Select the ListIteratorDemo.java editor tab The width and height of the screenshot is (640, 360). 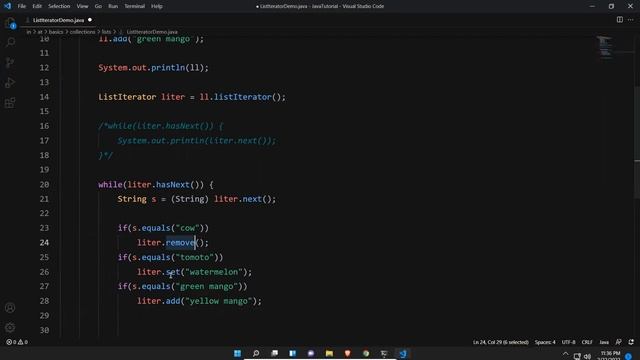point(58,20)
